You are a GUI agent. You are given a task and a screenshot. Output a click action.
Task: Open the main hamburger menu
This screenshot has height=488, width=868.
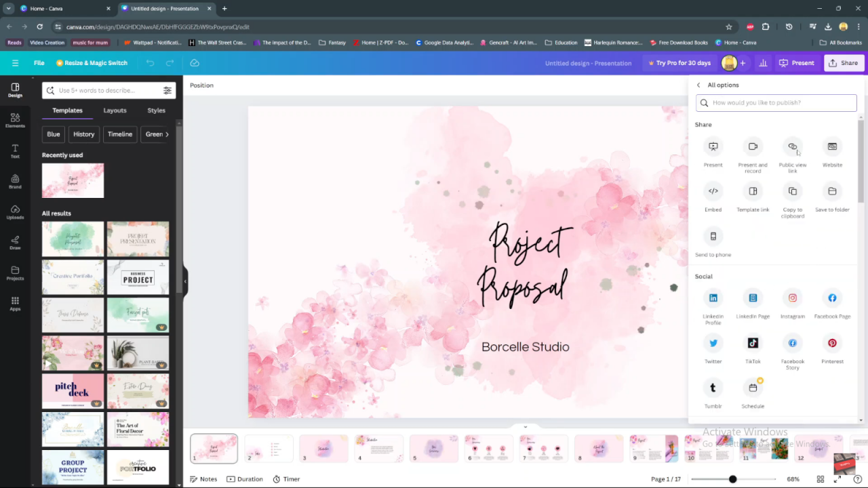[x=15, y=63]
